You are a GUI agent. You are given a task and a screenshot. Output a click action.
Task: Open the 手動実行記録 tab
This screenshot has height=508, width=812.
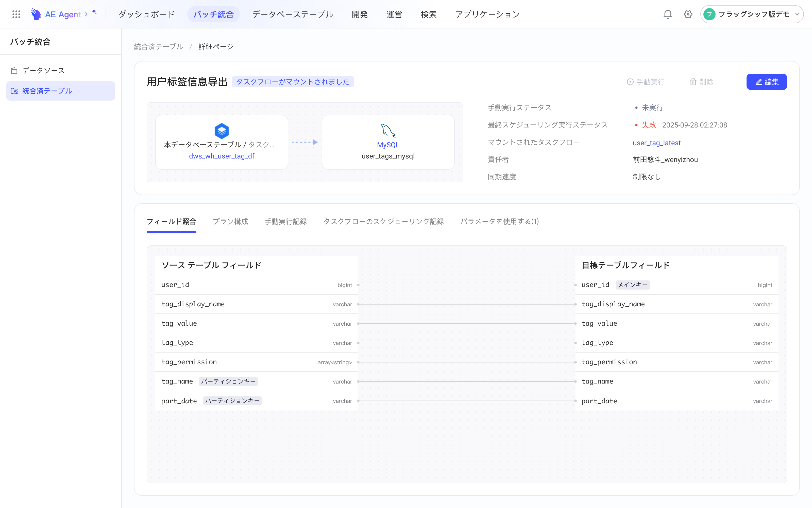pos(285,221)
